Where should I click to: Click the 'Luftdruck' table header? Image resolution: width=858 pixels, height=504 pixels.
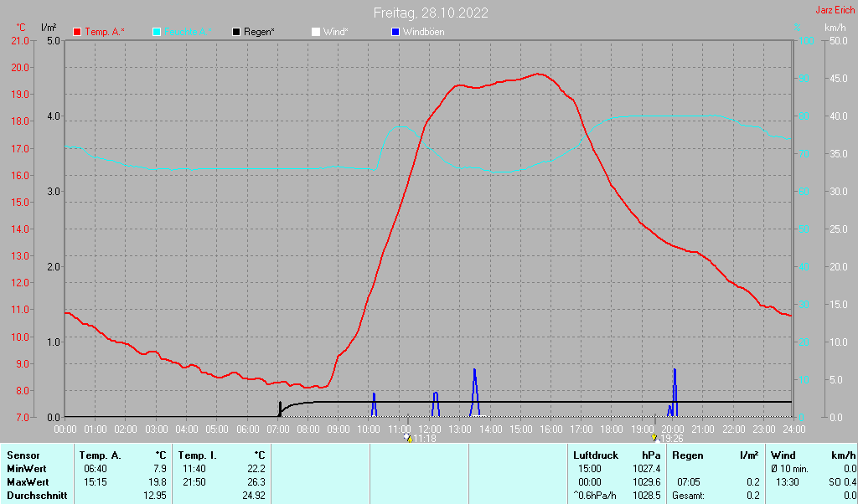click(x=596, y=455)
